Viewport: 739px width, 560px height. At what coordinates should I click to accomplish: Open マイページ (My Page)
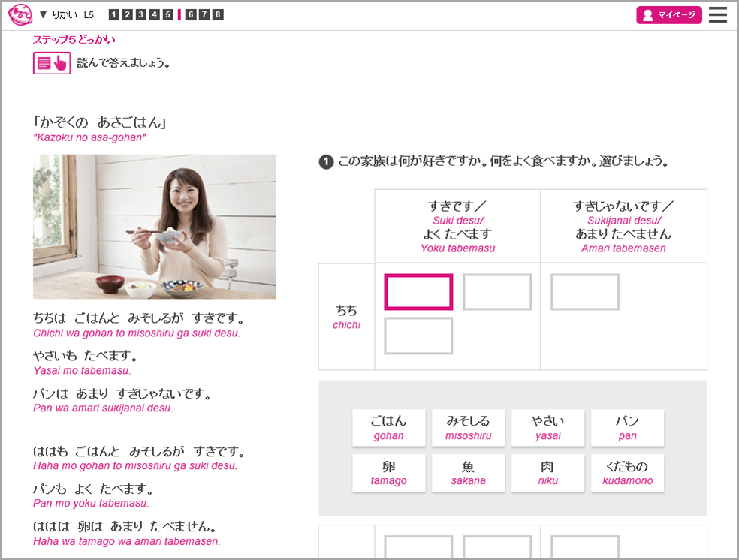click(x=668, y=14)
